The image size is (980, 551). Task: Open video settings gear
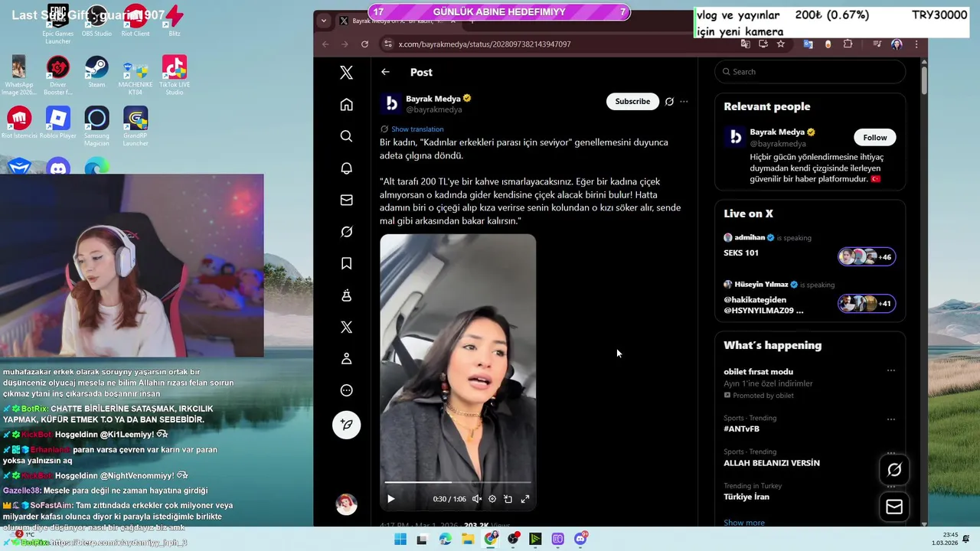[492, 499]
